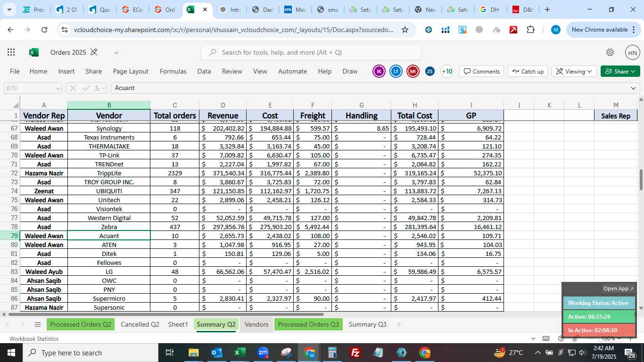The height and width of the screenshot is (362, 644).
Task: Open the Formulas ribbon tab
Action: click(173, 71)
